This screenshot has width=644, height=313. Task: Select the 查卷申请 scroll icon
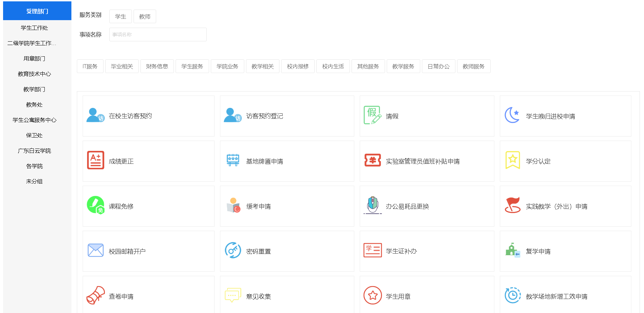point(95,296)
